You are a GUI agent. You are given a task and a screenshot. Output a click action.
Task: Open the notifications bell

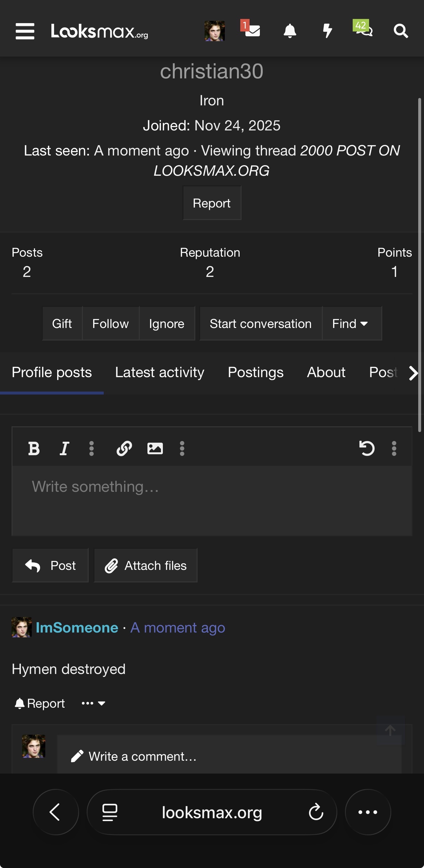pos(290,31)
